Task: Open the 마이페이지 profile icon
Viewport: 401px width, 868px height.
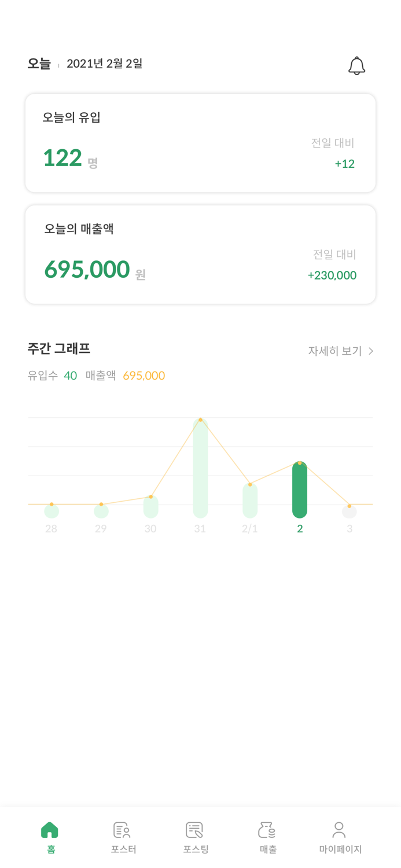Action: click(x=339, y=830)
